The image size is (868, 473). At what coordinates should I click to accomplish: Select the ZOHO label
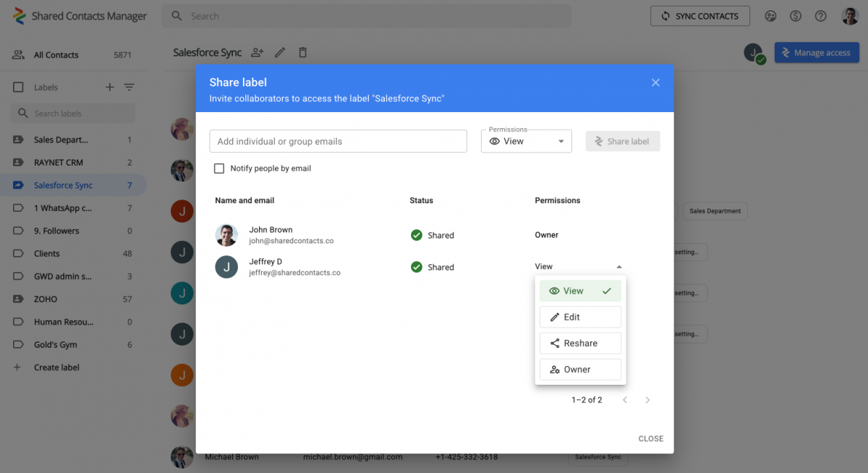(72, 299)
